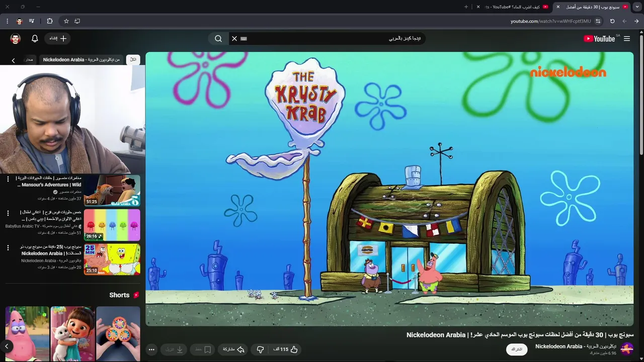Click the search magnifier button

pos(218,39)
